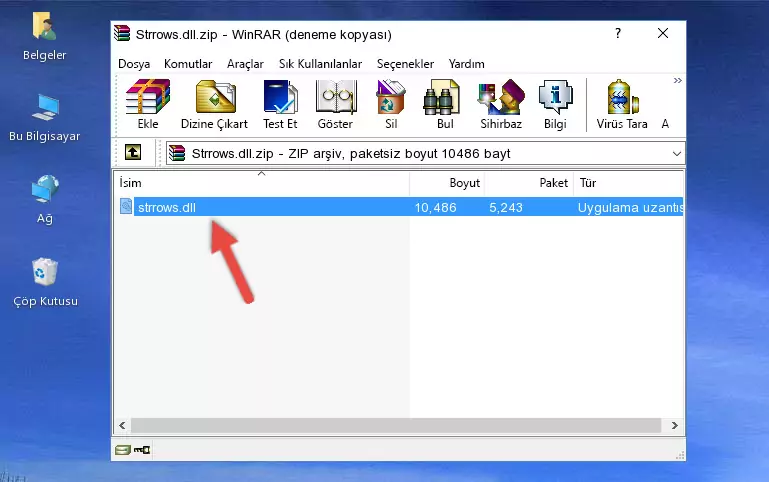Click the Uygulama uzantısı type cell
769x482 pixels.
click(x=630, y=207)
